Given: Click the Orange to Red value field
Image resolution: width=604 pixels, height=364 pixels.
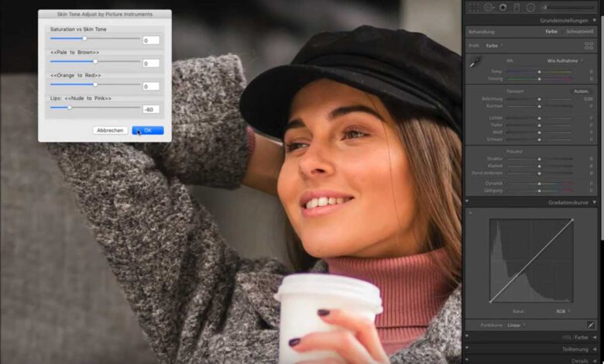Looking at the screenshot, I should pos(151,86).
